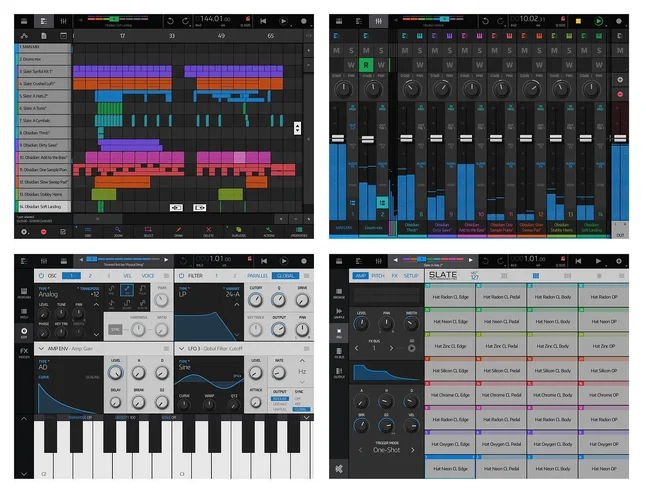Open BROWSE in Slate sidebar

(339, 293)
